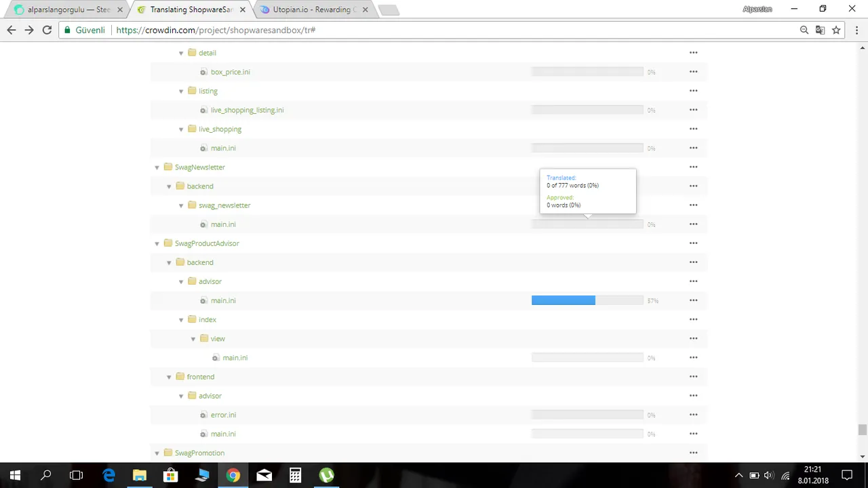Click the 57% progress bar for advisor main.ini
Image resolution: width=868 pixels, height=488 pixels.
(x=587, y=300)
